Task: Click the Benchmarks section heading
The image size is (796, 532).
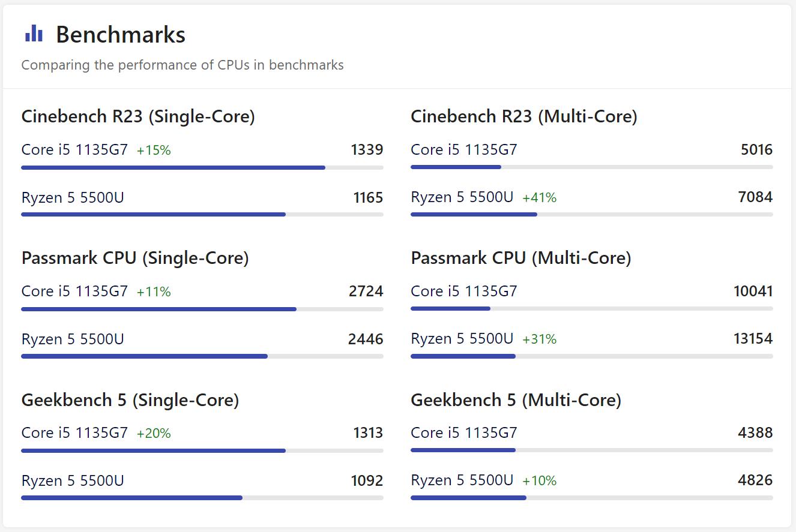Action: (120, 35)
